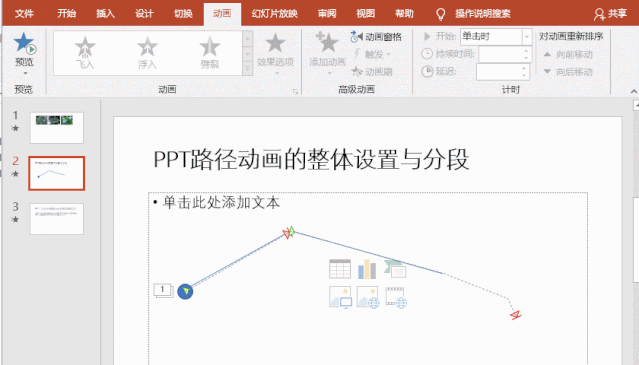Viewport: 639px width, 365px height.
Task: Click the online pictures placeholder icon
Action: coord(368,297)
